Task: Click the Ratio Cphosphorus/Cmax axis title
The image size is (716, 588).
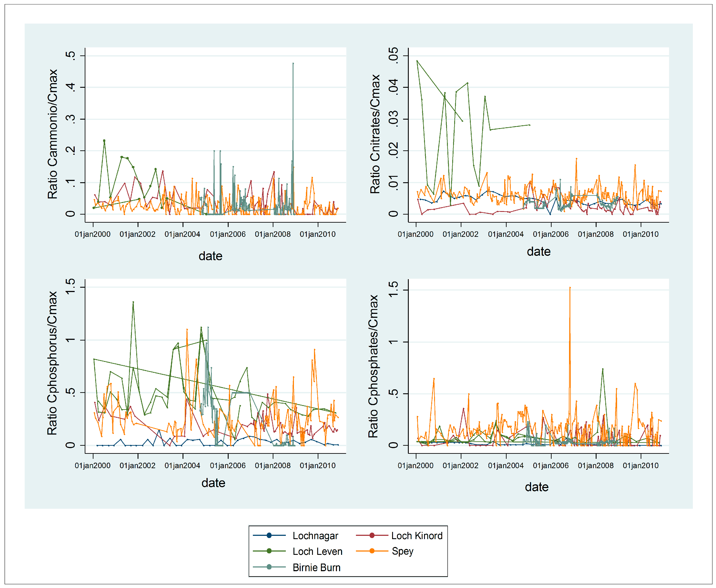Action: click(53, 363)
